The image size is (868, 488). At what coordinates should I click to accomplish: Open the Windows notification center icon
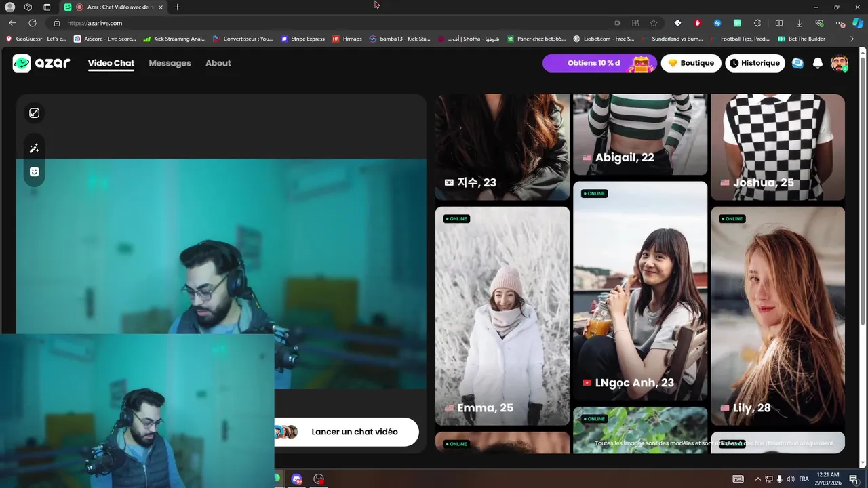tap(854, 479)
